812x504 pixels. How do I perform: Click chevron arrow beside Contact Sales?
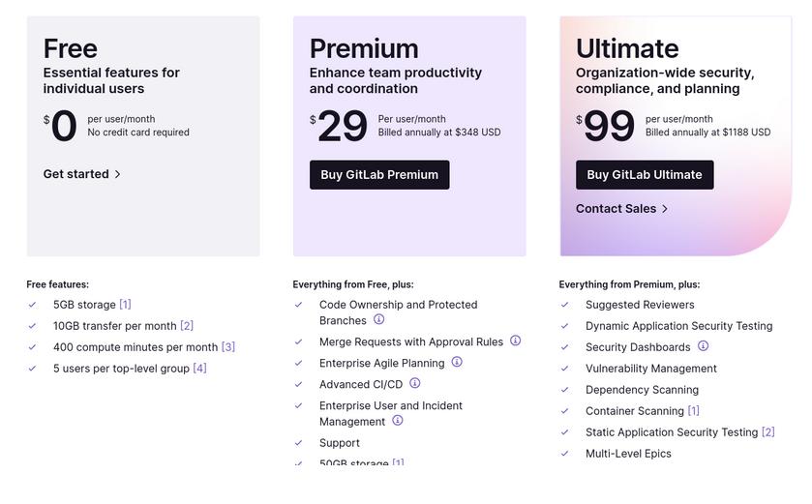coord(665,209)
